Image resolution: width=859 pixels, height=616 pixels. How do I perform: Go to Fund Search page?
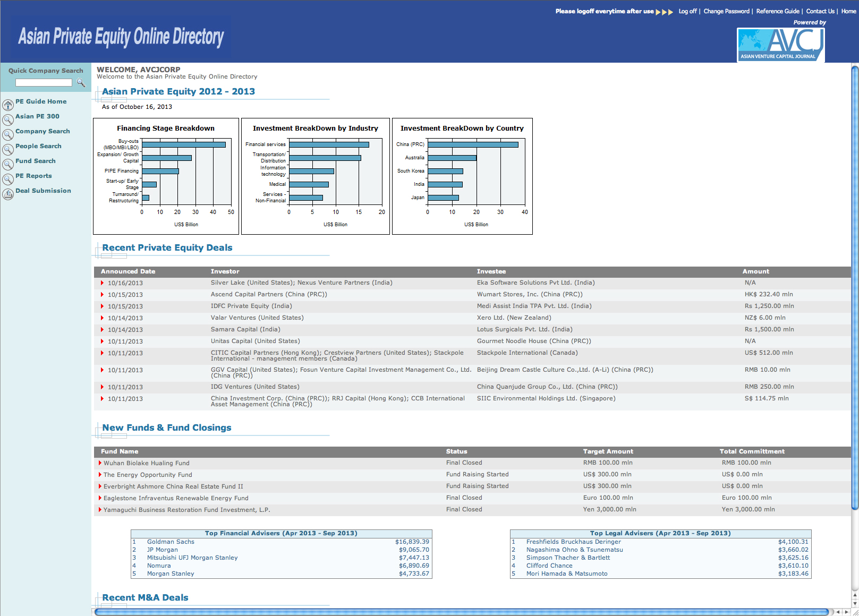tap(36, 161)
